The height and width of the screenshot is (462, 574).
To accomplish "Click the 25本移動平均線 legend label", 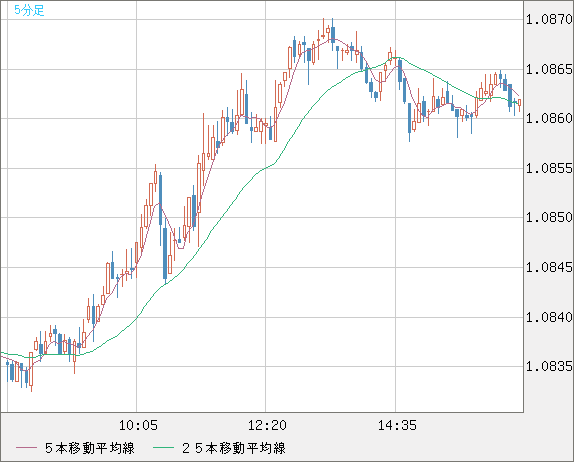I will tap(234, 448).
